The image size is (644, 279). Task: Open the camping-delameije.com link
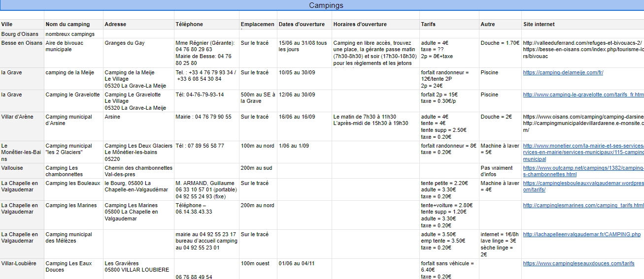563,72
